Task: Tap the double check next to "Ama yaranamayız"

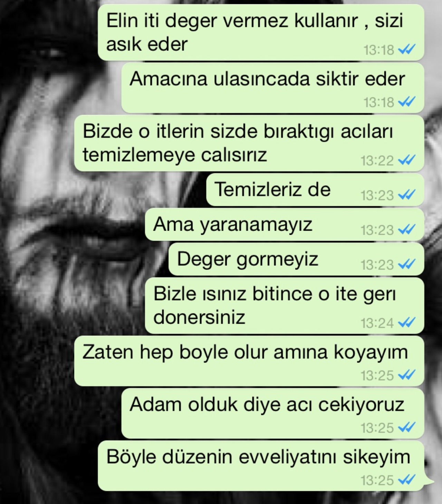Action: (x=406, y=230)
